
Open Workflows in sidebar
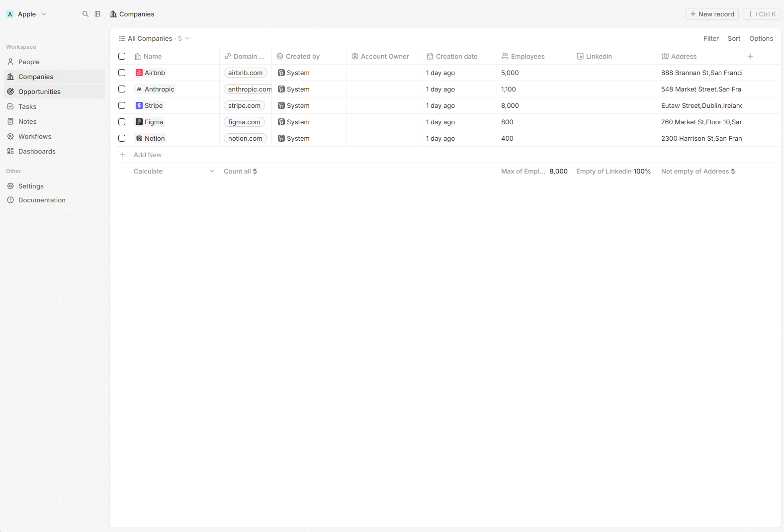55,136
